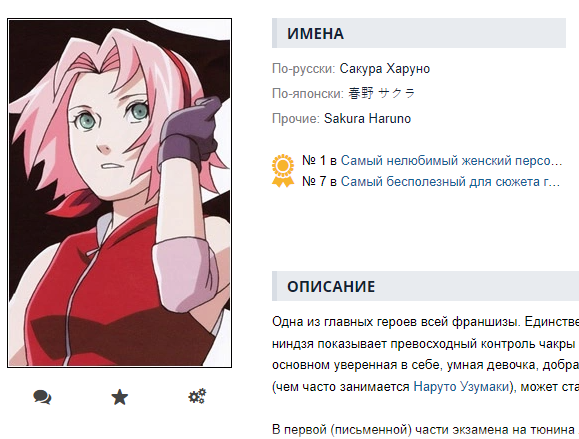Click the 'ОПИСАНИЕ' section header
Viewport: 579px width, 439px height.
[x=425, y=286]
